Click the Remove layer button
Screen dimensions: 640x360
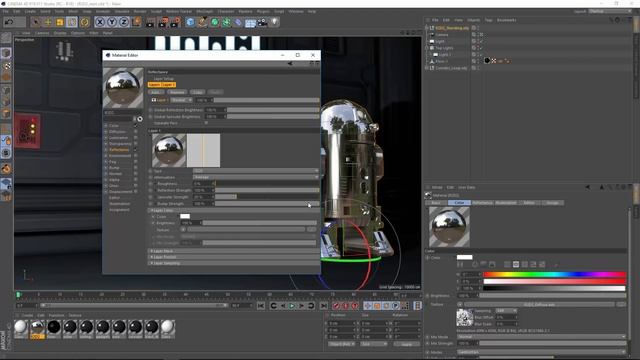click(177, 92)
